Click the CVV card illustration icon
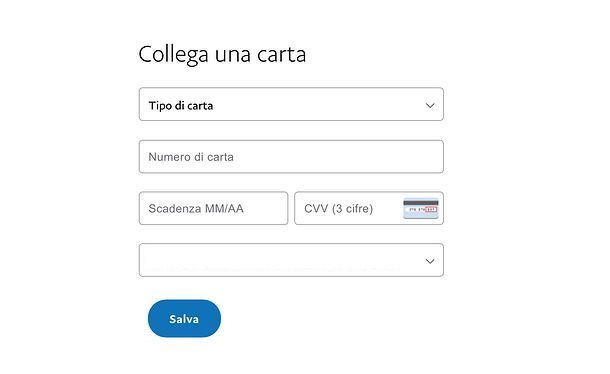Viewport: 610px width, 374px height. coord(421,209)
